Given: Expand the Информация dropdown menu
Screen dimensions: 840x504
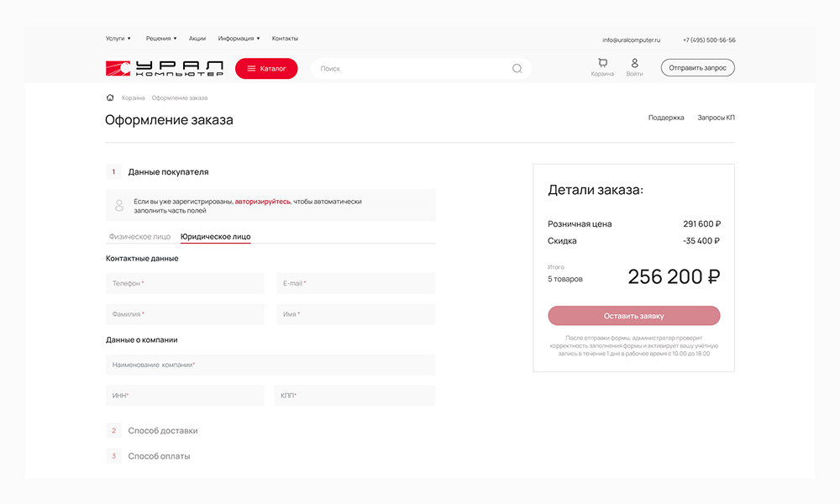Looking at the screenshot, I should pos(239,39).
